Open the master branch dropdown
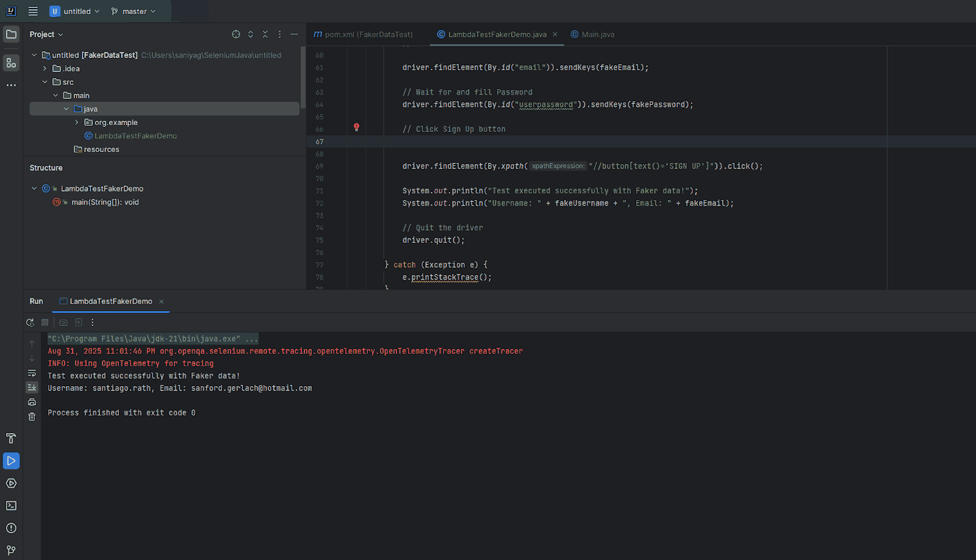 (x=134, y=12)
